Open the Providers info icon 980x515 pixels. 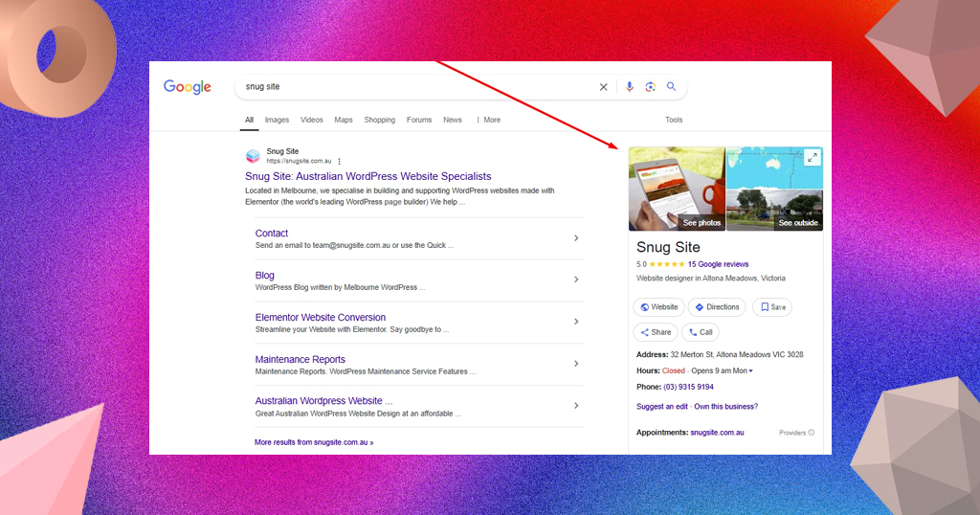coord(812,433)
